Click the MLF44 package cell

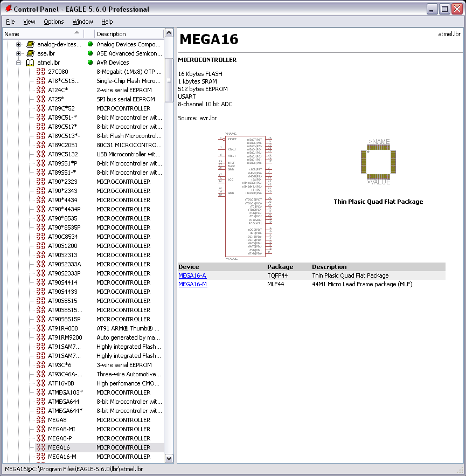pos(276,284)
